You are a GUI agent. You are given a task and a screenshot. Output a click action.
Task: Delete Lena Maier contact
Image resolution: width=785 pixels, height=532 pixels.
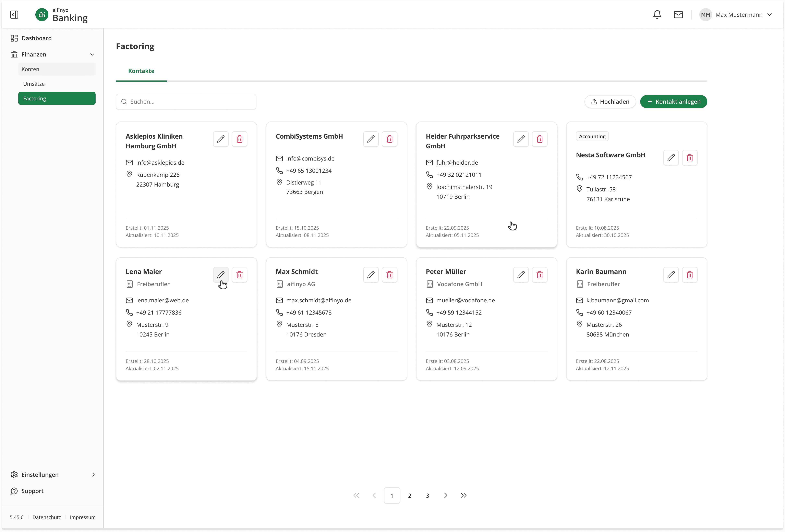coord(240,275)
